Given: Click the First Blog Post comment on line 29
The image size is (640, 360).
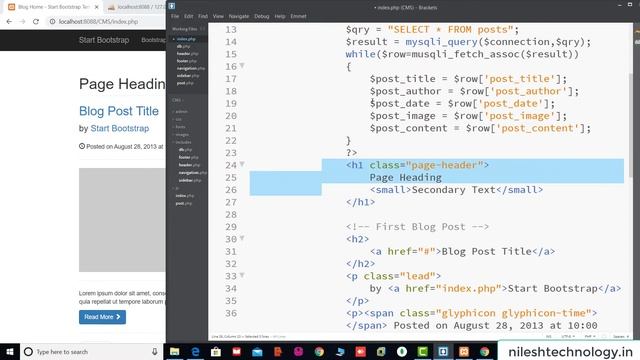Looking at the screenshot, I should pos(417,227).
